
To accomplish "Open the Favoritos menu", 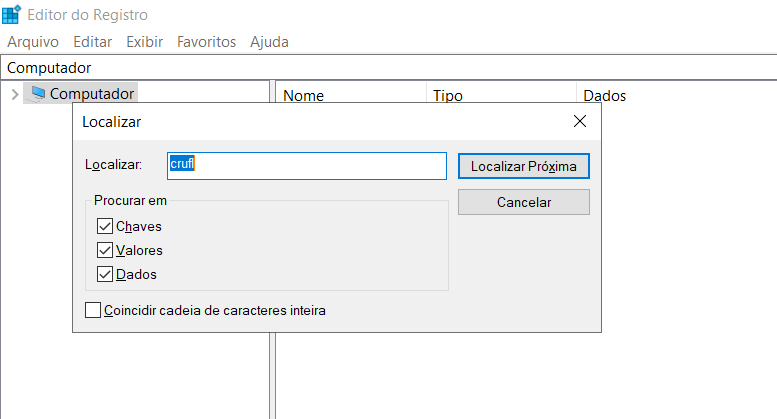I will click(206, 42).
